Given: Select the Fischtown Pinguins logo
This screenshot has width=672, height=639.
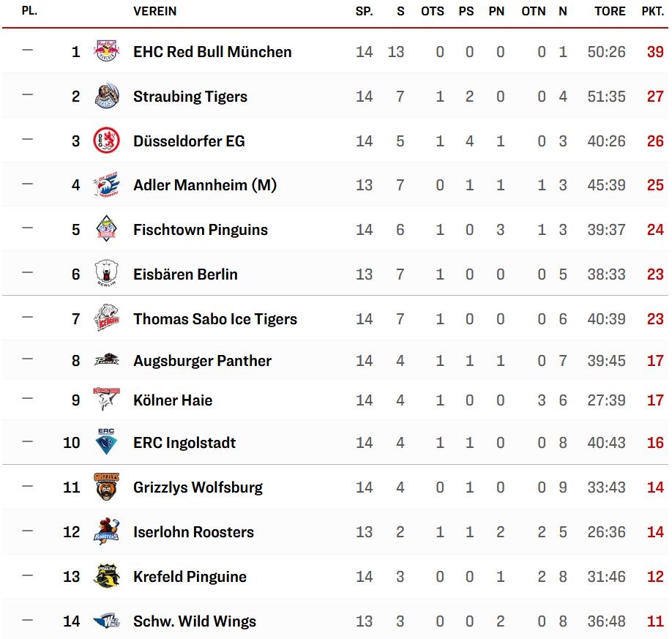Looking at the screenshot, I should 106,229.
